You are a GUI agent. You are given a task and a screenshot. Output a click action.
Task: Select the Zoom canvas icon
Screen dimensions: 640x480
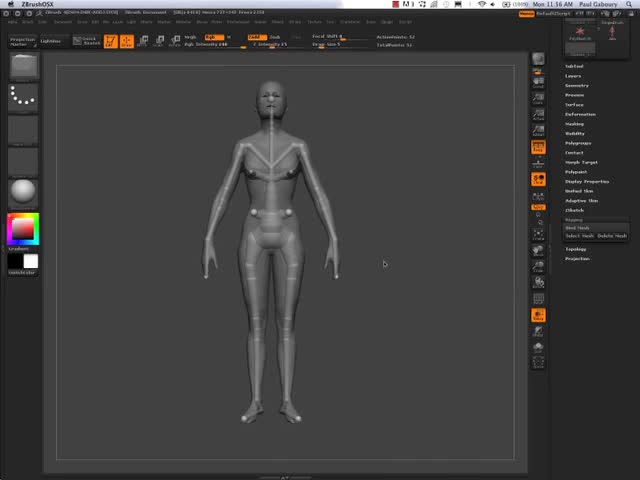[538, 99]
